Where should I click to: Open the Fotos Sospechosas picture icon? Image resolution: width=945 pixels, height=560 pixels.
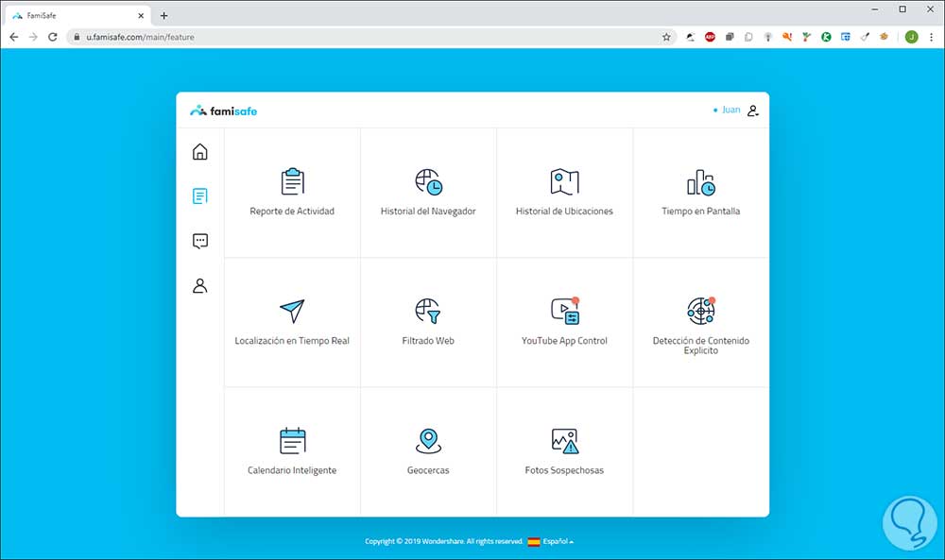[x=565, y=441]
